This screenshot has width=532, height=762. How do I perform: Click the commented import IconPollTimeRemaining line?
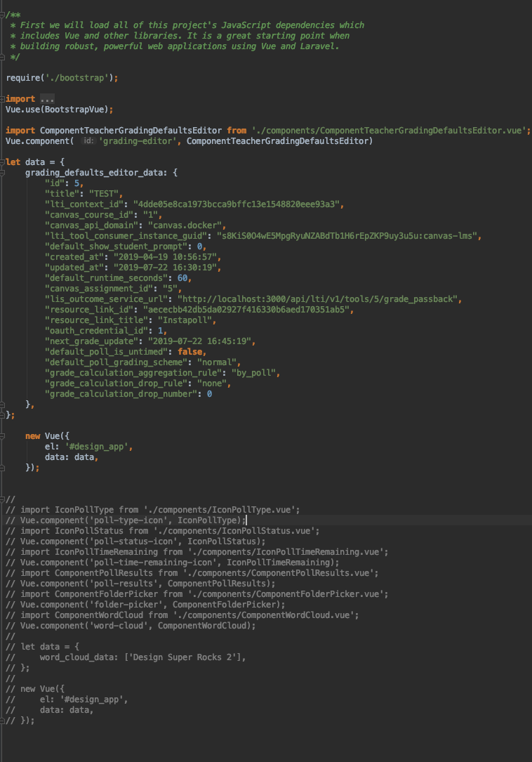tap(197, 552)
